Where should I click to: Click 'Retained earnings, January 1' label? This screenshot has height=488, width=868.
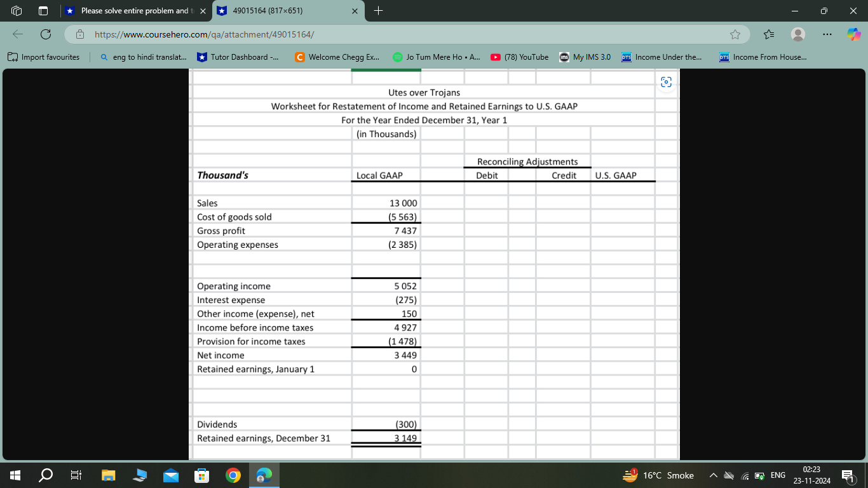(x=256, y=369)
